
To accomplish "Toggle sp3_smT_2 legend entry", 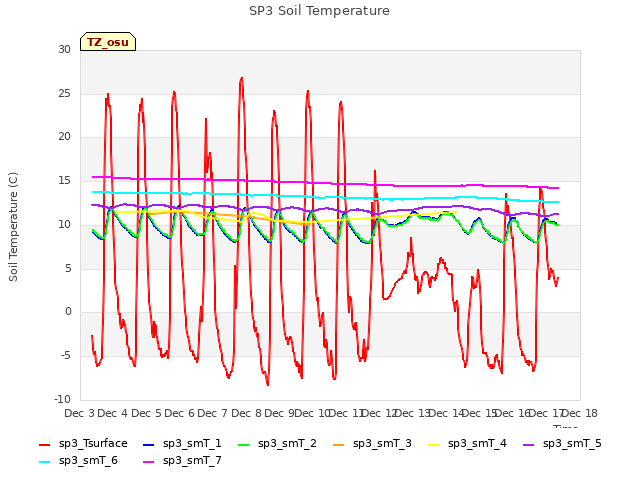I will coord(277,443).
